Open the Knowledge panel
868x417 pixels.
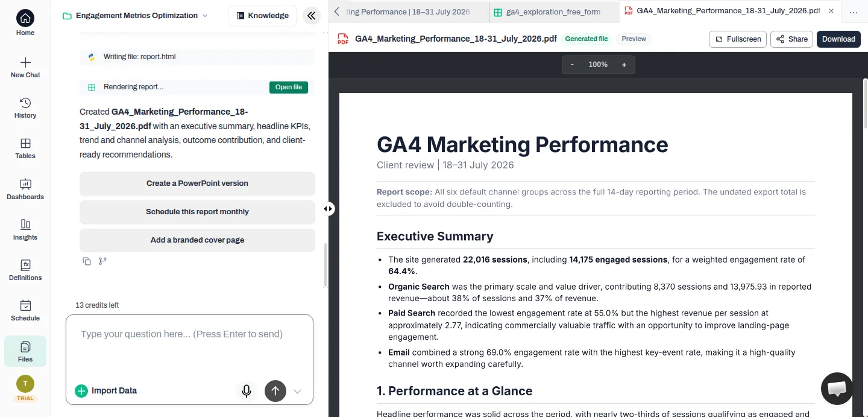point(262,16)
